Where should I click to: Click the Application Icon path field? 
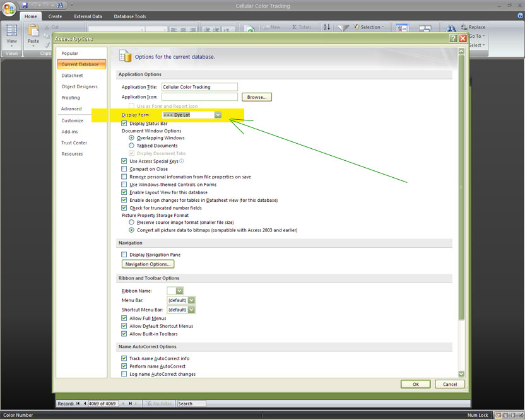tap(199, 96)
